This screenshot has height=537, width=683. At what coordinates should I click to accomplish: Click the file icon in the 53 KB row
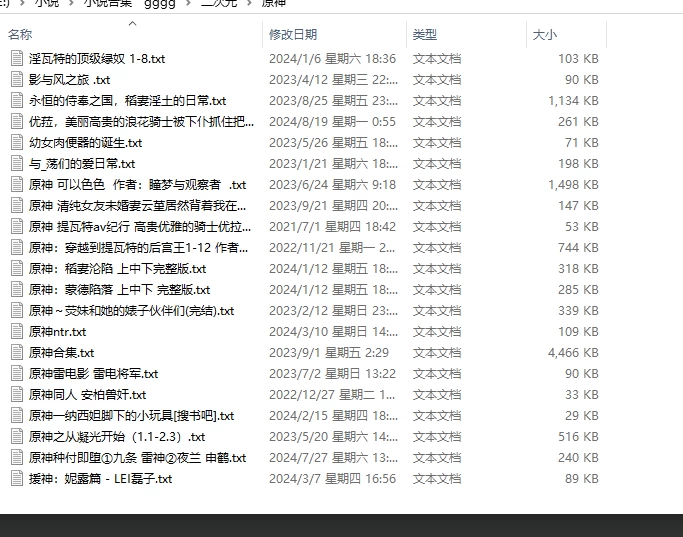point(17,226)
